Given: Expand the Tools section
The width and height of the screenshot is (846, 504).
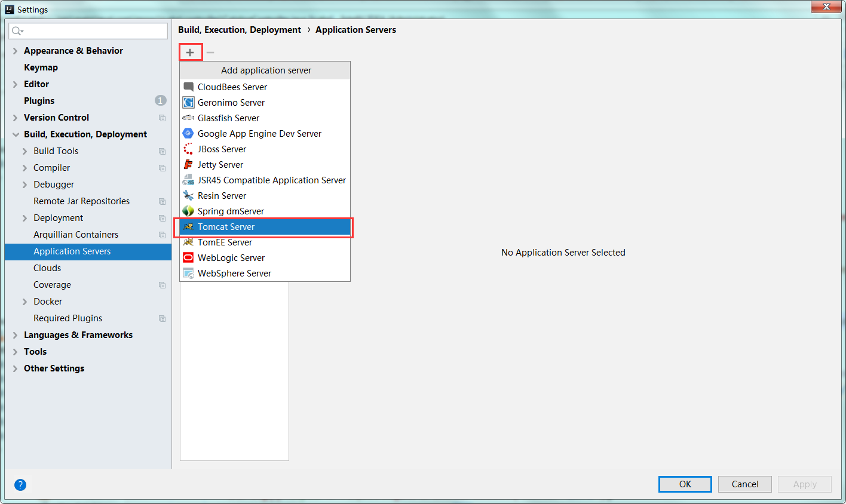Looking at the screenshot, I should pos(16,352).
